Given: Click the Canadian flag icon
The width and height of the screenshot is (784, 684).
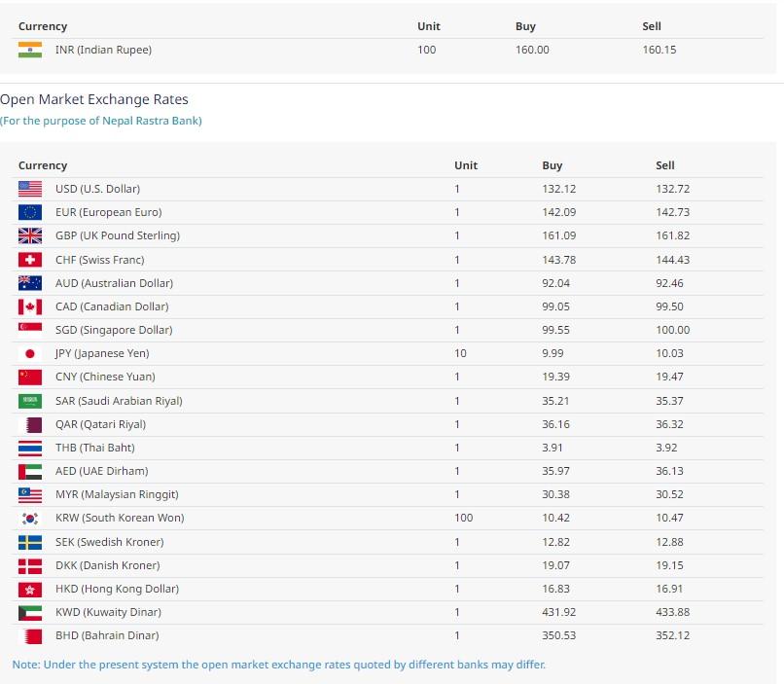Looking at the screenshot, I should click(30, 306).
